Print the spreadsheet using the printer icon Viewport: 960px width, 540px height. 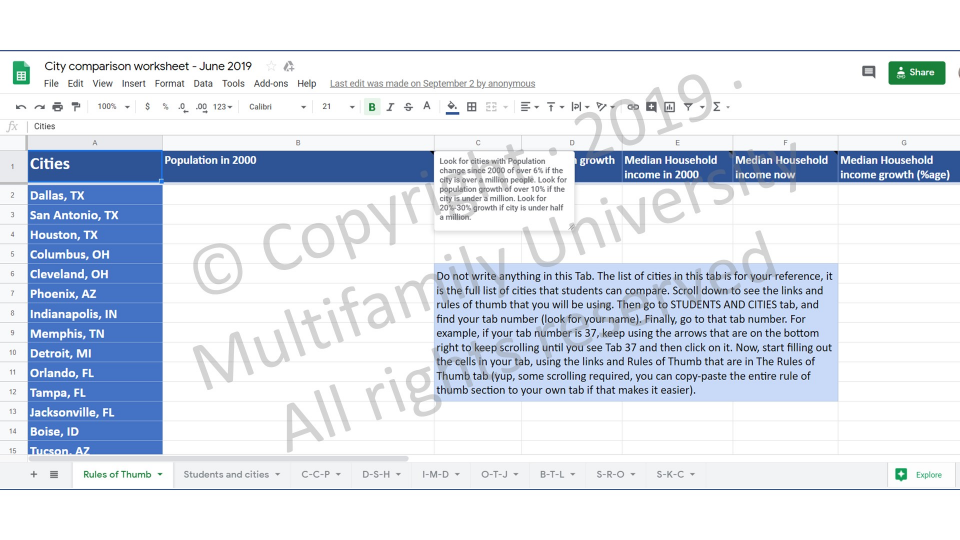click(x=58, y=107)
